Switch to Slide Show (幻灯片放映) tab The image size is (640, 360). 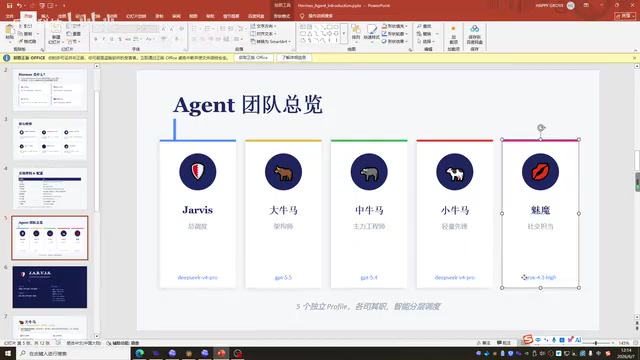point(136,16)
